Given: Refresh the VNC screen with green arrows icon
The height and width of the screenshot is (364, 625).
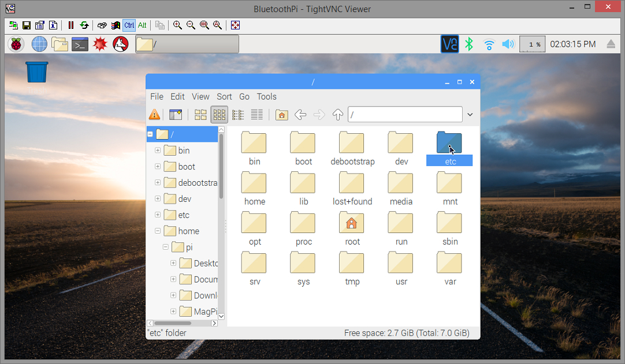Looking at the screenshot, I should click(84, 25).
